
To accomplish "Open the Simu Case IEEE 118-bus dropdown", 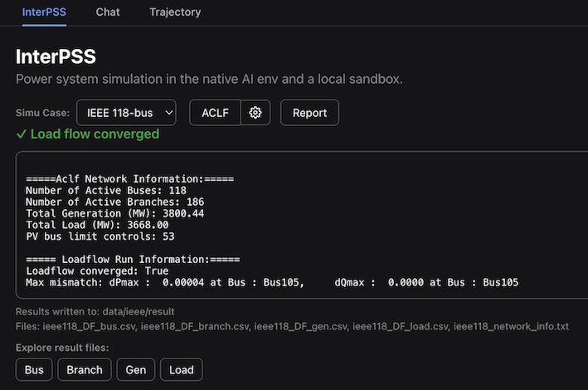I will pos(126,113).
